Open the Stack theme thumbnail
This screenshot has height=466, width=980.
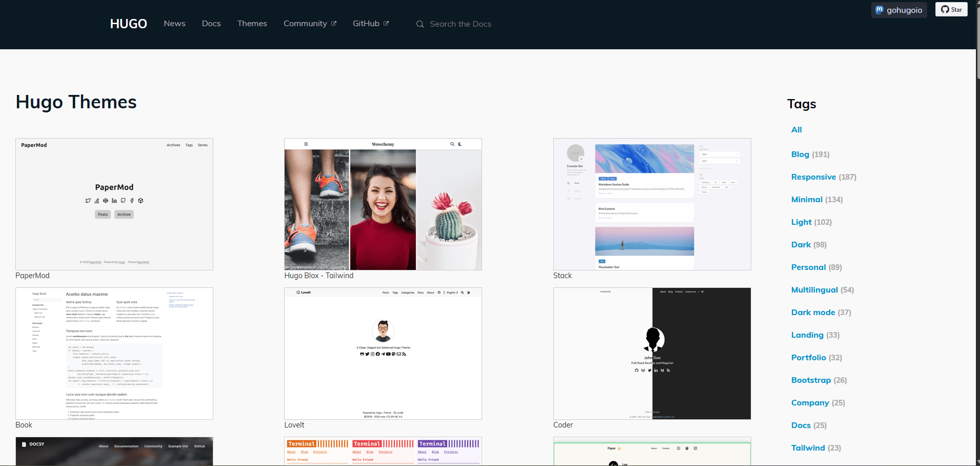click(652, 204)
